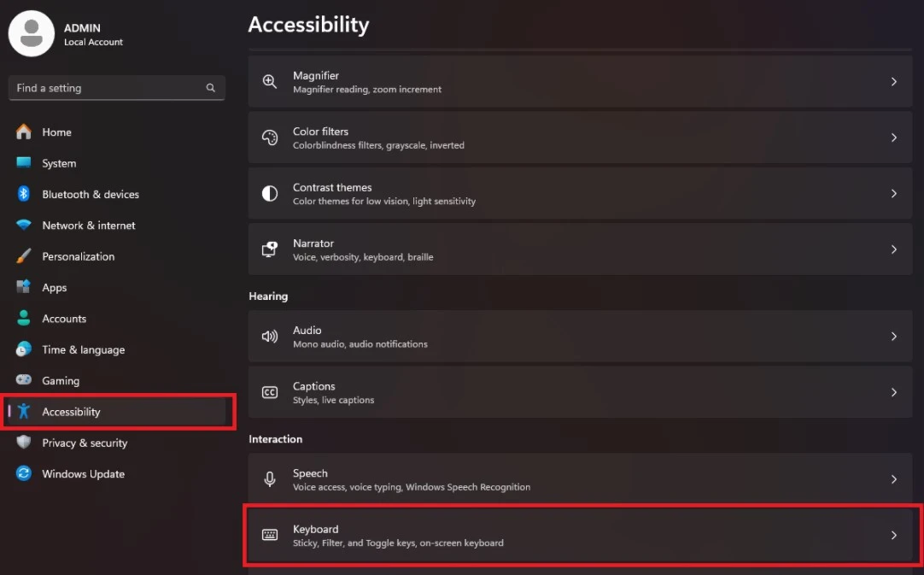924x575 pixels.
Task: Click the Narrator icon
Action: [x=270, y=249]
